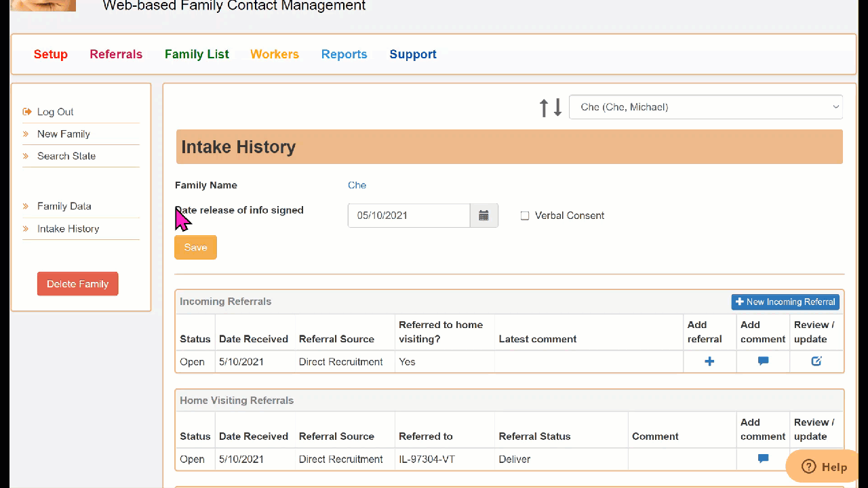The image size is (868, 488).
Task: Click the Home Visiting Referrals section title
Action: [x=237, y=401]
